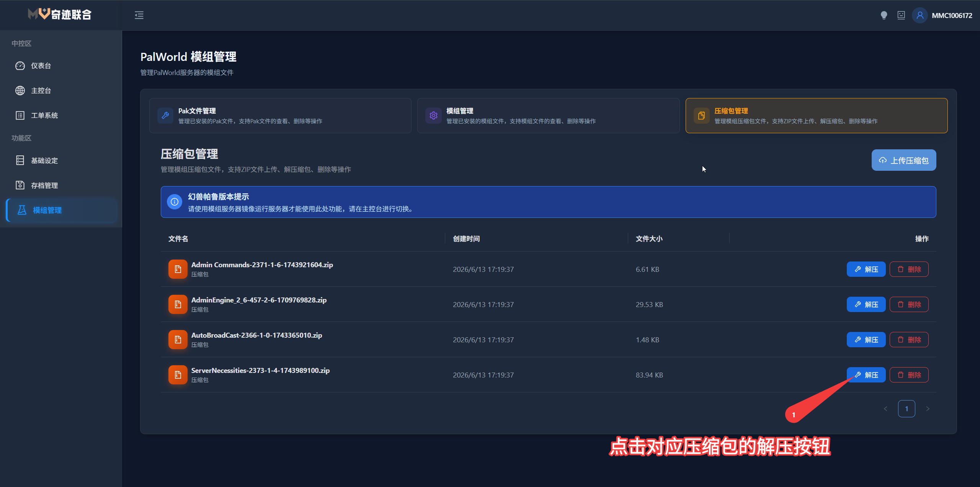Go to next page arrow

coord(928,409)
